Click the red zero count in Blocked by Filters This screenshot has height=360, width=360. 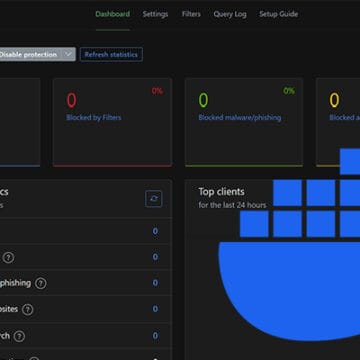pyautogui.click(x=71, y=100)
